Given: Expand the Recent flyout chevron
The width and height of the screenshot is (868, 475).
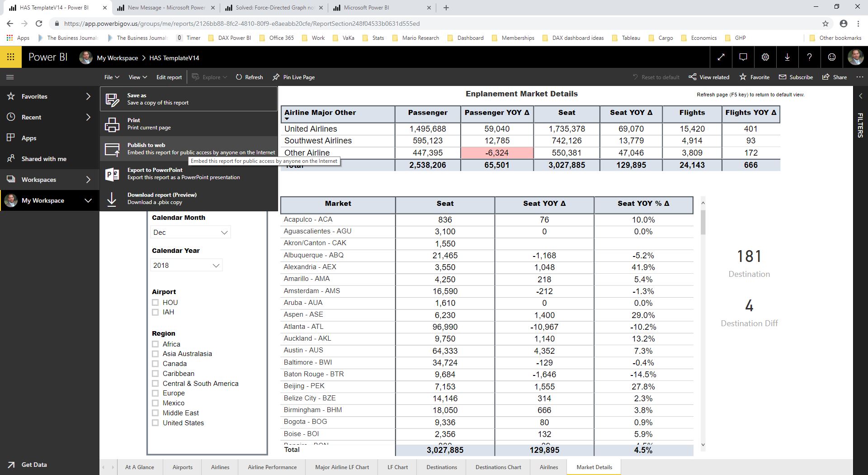Looking at the screenshot, I should pos(88,117).
